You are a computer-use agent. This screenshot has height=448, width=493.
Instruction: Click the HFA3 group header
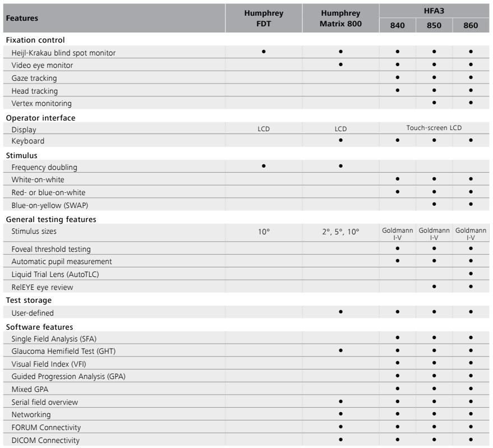434,11
